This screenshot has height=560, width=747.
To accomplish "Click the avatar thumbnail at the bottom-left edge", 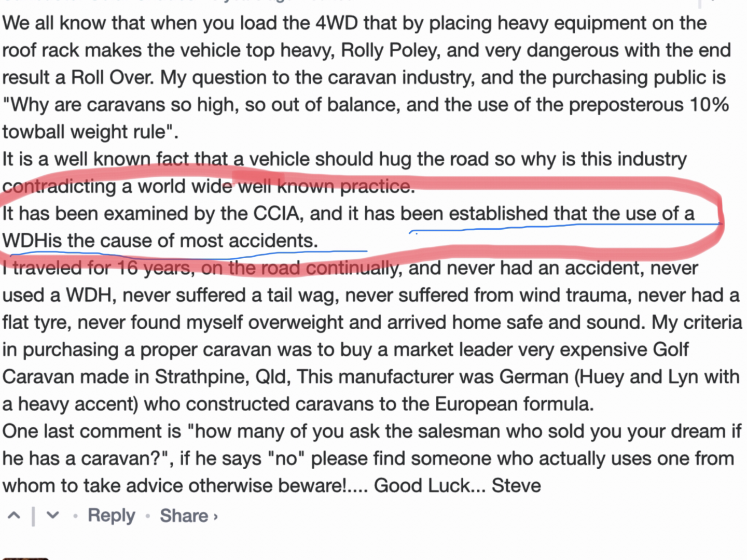I will (x=24, y=558).
